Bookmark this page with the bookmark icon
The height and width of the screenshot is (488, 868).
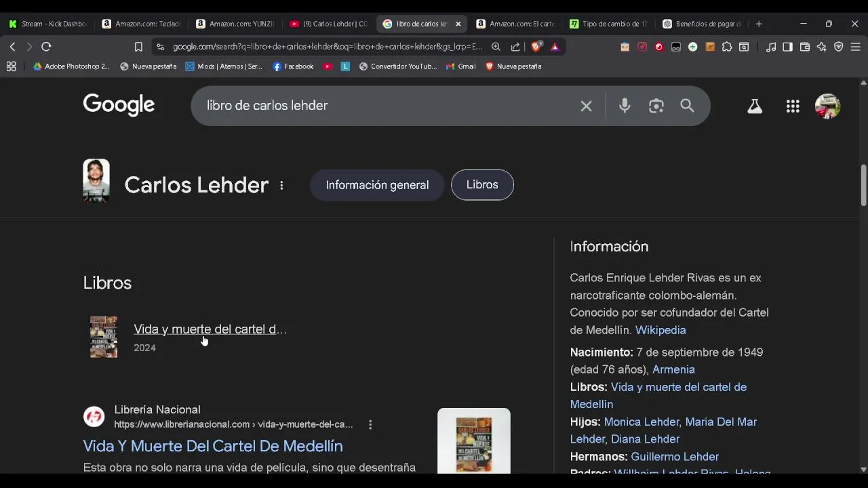tap(138, 47)
